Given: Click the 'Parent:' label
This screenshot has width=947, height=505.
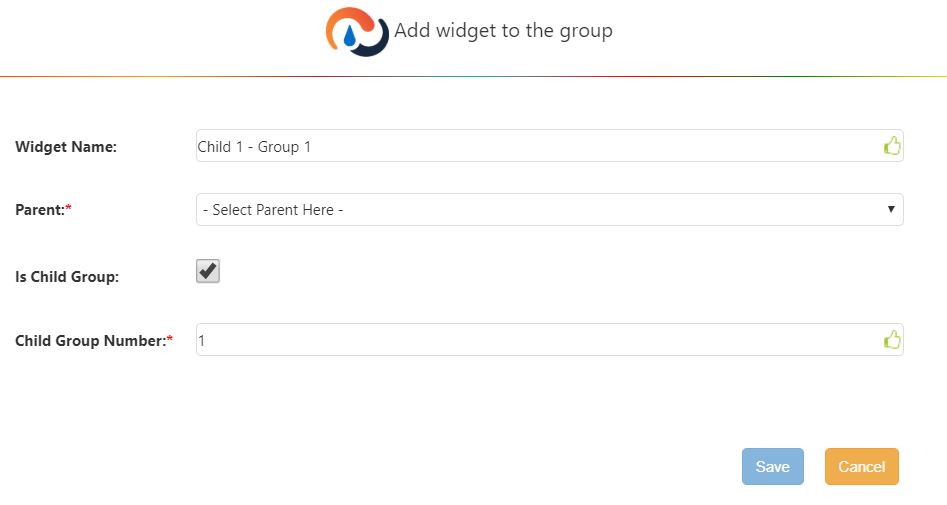Looking at the screenshot, I should pos(40,210).
